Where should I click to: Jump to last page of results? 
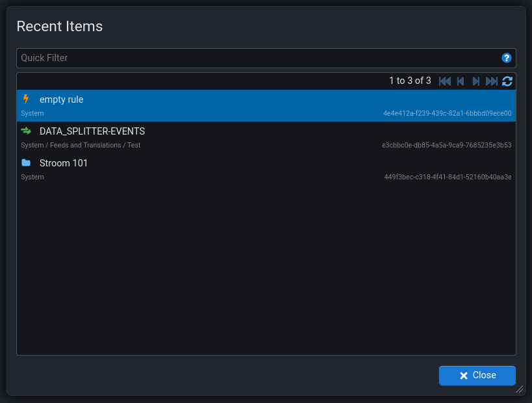[492, 81]
